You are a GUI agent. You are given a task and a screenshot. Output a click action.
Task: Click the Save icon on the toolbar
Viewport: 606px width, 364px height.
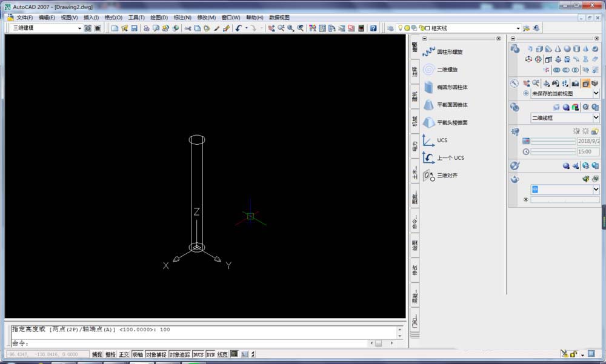134,28
